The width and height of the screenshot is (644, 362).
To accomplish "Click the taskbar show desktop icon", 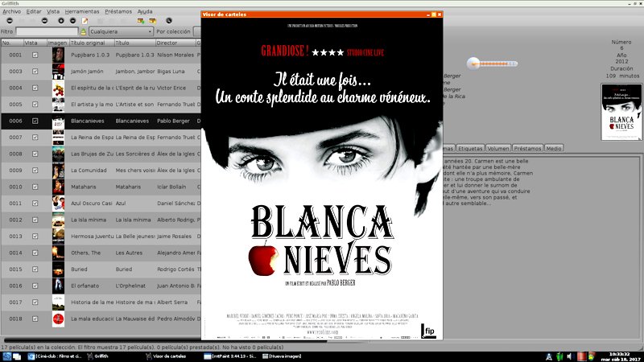I will coord(17,356).
